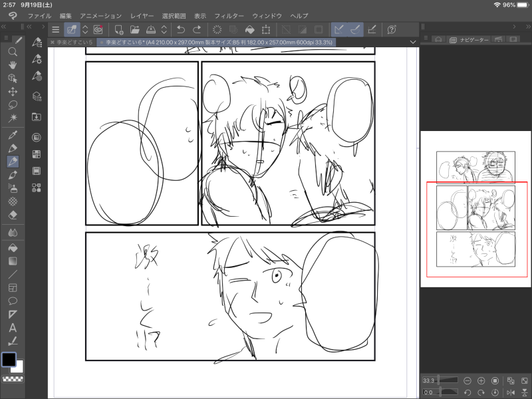This screenshot has height=399, width=532.
Task: Click the Fill command icon in command bar
Action: point(250,30)
